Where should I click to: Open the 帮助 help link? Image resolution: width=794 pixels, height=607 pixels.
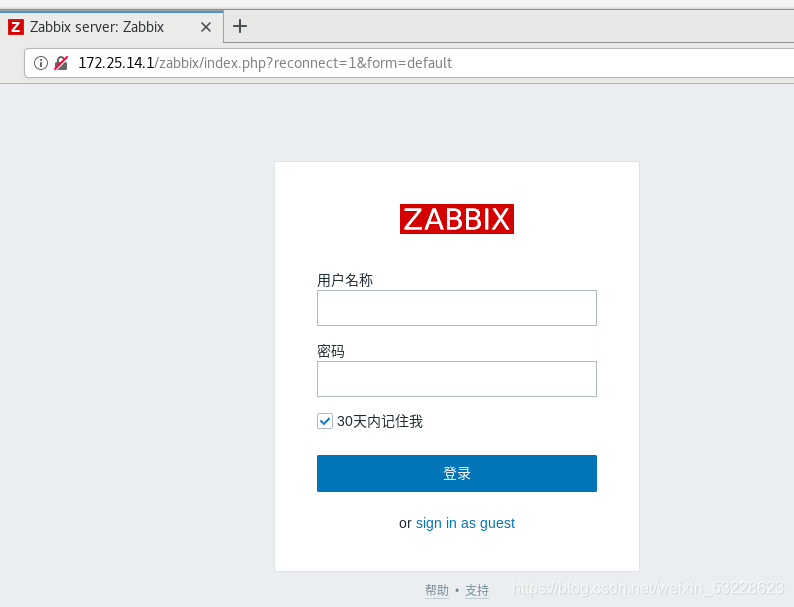point(436,590)
